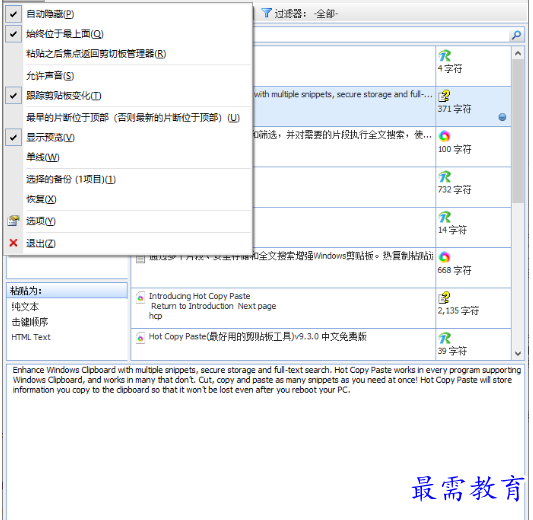Select the snippet mentioning 全文搜索 with 100 字符

[x=344, y=146]
